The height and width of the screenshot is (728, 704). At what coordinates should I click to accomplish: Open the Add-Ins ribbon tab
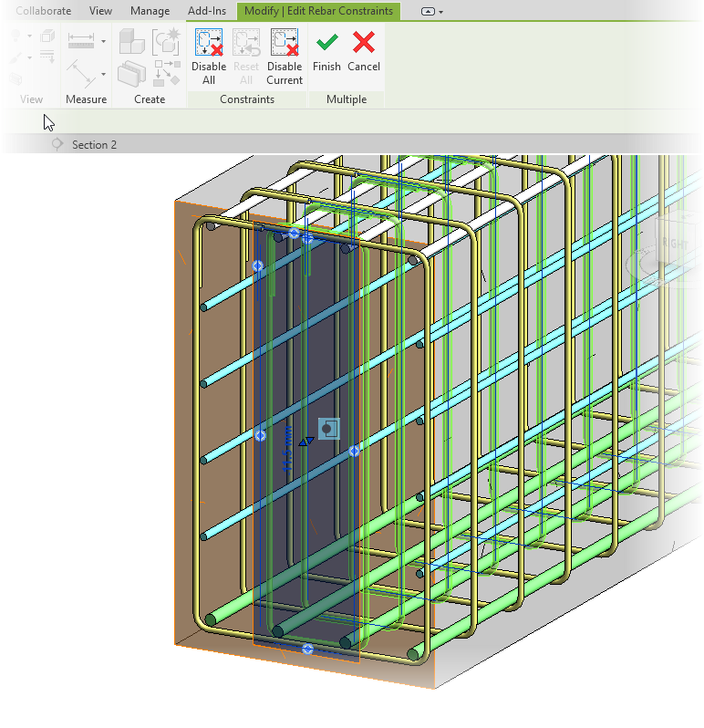[206, 11]
